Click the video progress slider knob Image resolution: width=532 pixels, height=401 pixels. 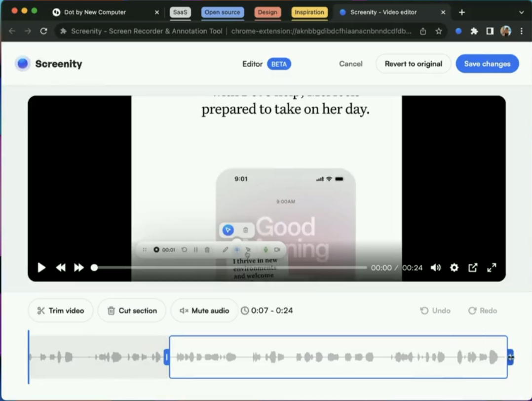pyautogui.click(x=94, y=268)
